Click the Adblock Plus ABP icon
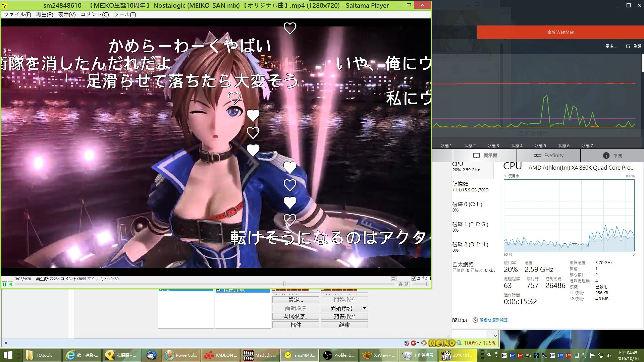 click(414, 343)
